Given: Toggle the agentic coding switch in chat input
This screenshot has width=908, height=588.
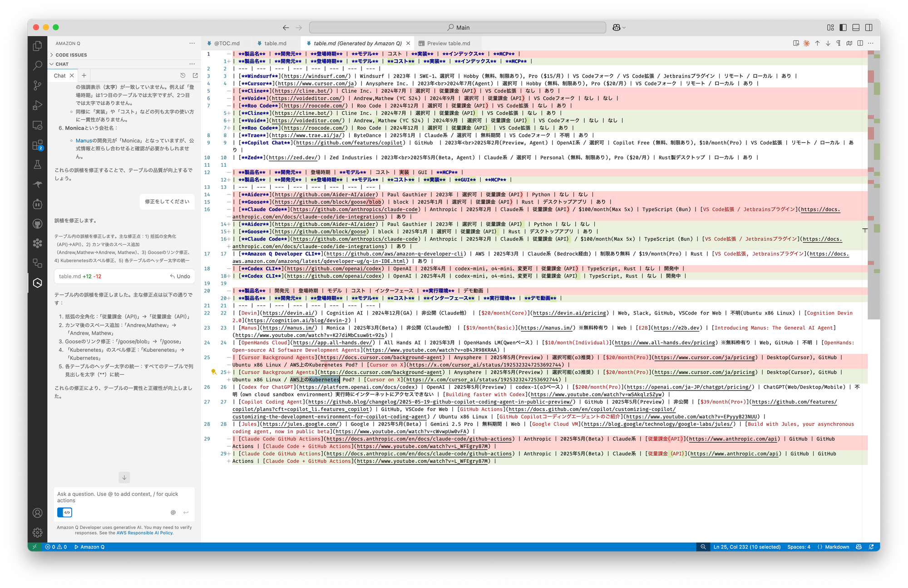Looking at the screenshot, I should tap(65, 512).
